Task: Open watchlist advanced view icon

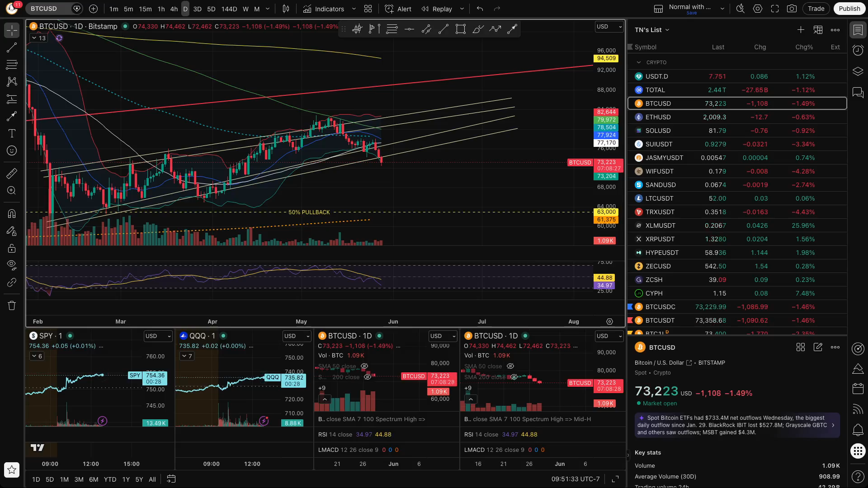Action: (x=818, y=30)
